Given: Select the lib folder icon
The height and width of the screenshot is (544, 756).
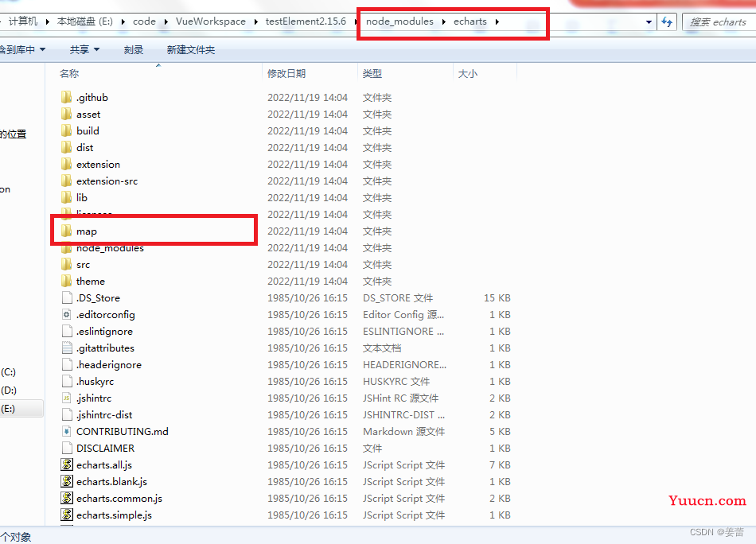Looking at the screenshot, I should pyautogui.click(x=67, y=197).
